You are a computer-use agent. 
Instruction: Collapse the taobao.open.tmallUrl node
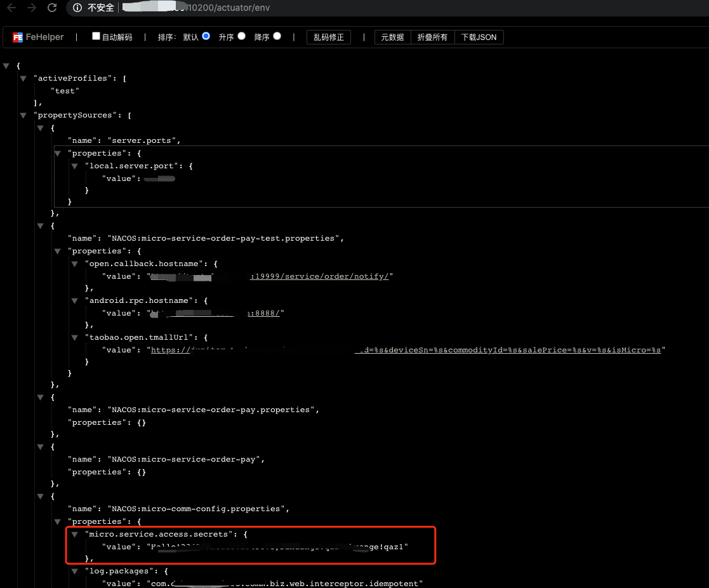(x=75, y=338)
